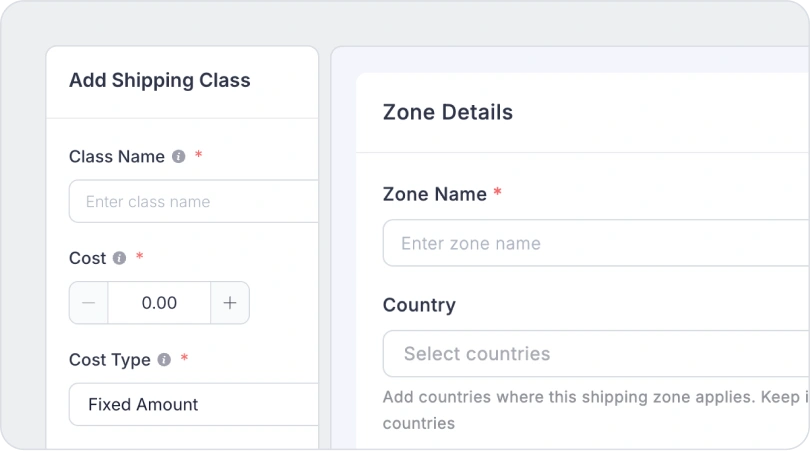Click the Cost Type label text
810x451 pixels.
(x=109, y=360)
